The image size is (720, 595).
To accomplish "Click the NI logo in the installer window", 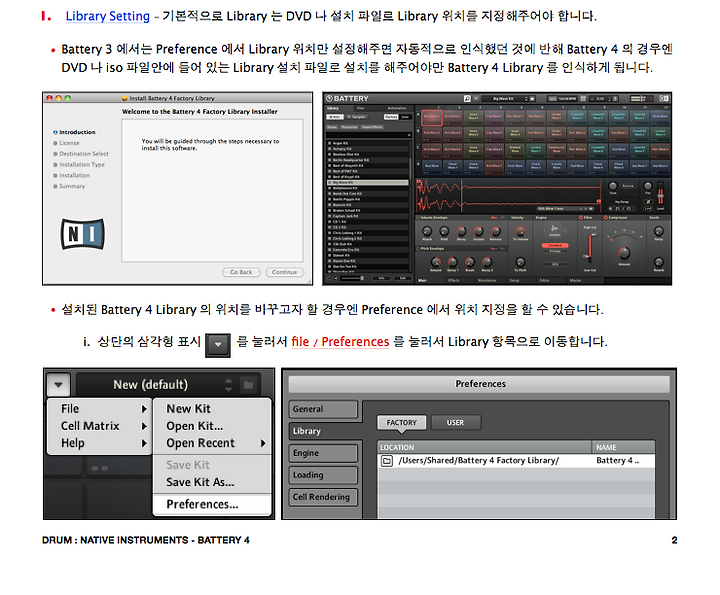I will pyautogui.click(x=83, y=234).
